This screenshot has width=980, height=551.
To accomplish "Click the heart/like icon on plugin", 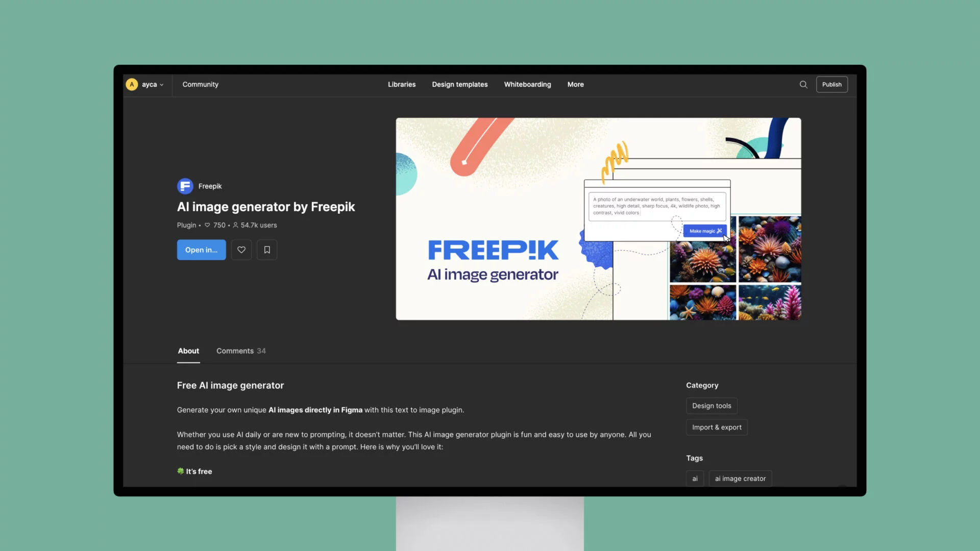I will click(241, 249).
